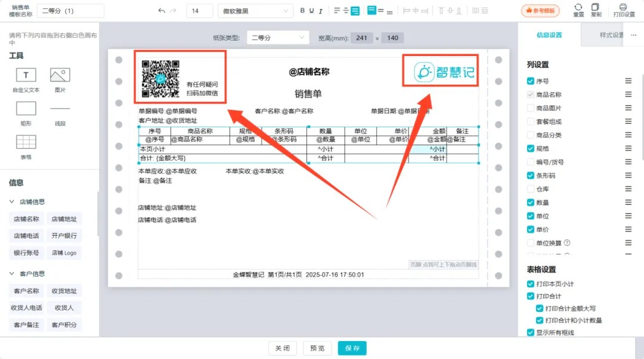Click the drag handle beside 序号
This screenshot has width=644, height=359.
coord(628,81)
